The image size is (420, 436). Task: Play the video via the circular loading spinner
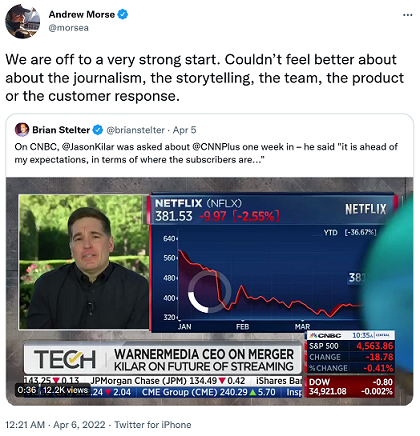click(209, 291)
